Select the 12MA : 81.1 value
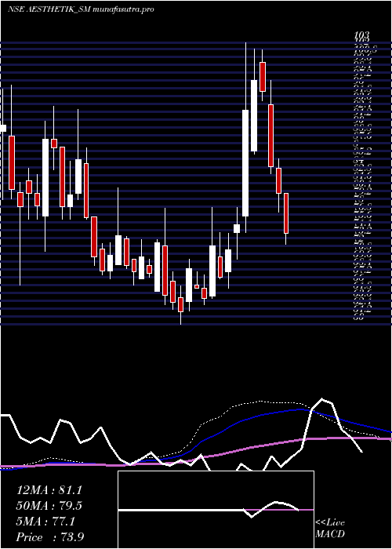The image size is (392, 549). [49, 490]
